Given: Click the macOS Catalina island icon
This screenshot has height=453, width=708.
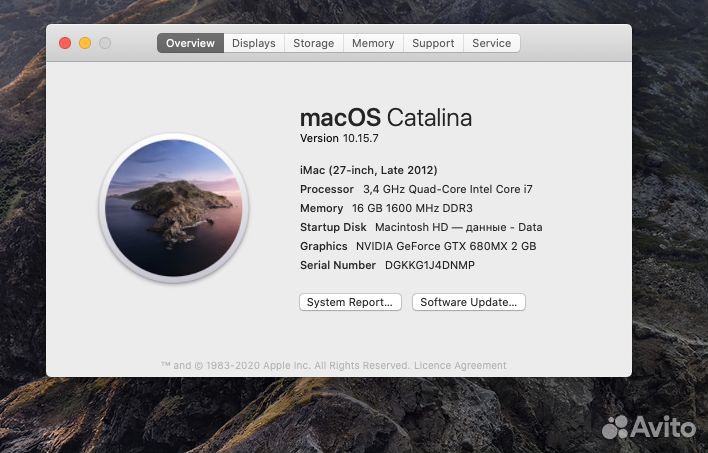Looking at the screenshot, I should [174, 208].
